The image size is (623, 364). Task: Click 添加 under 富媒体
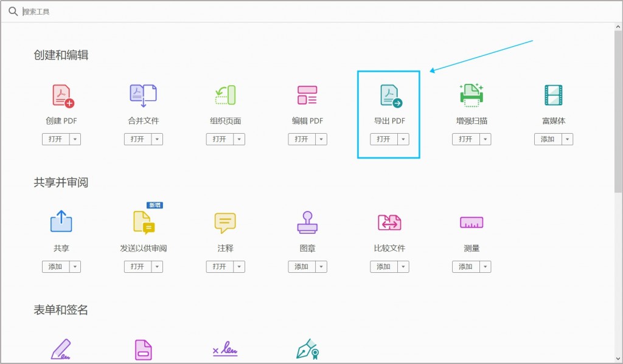point(548,139)
